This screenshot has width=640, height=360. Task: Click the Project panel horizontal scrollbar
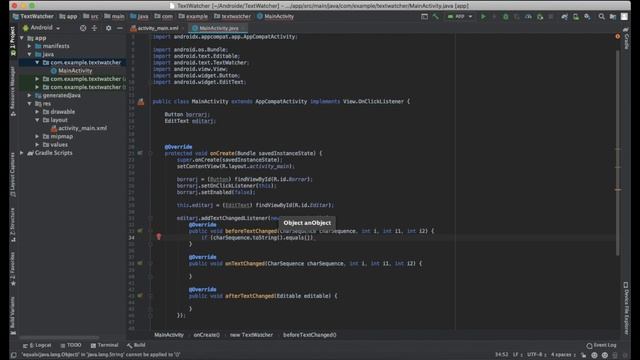59,338
